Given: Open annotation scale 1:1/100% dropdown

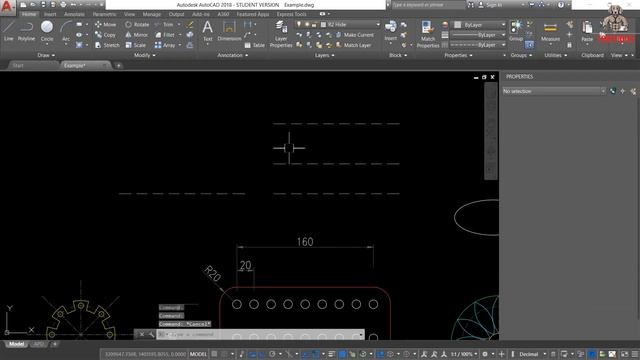Looking at the screenshot, I should coord(464,354).
